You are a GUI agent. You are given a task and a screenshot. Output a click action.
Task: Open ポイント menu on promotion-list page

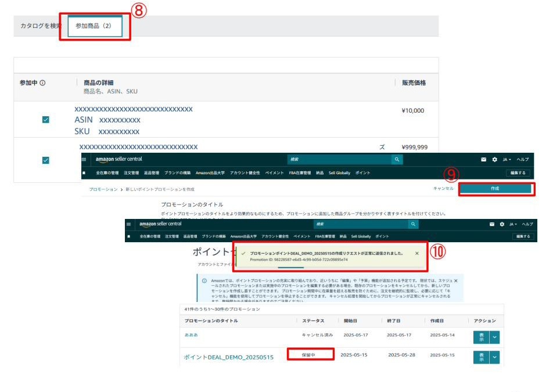click(x=382, y=236)
